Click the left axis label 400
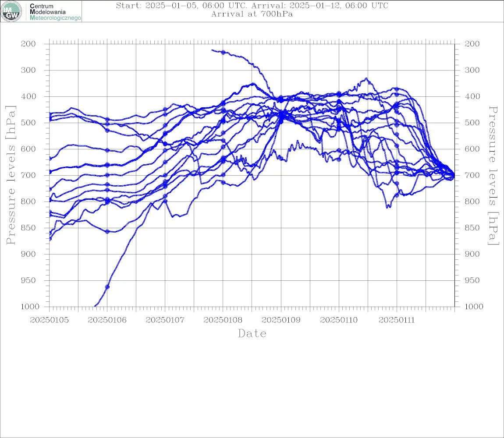The height and width of the screenshot is (438, 504). click(x=28, y=96)
